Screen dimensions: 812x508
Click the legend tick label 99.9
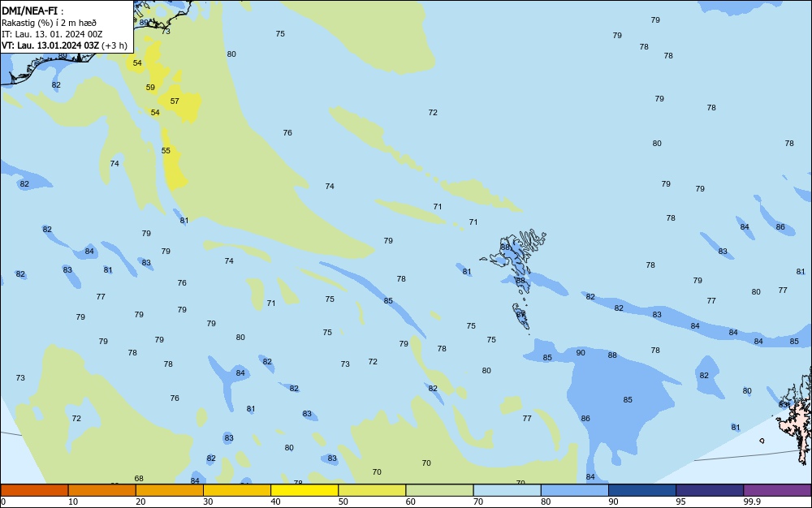coord(751,502)
